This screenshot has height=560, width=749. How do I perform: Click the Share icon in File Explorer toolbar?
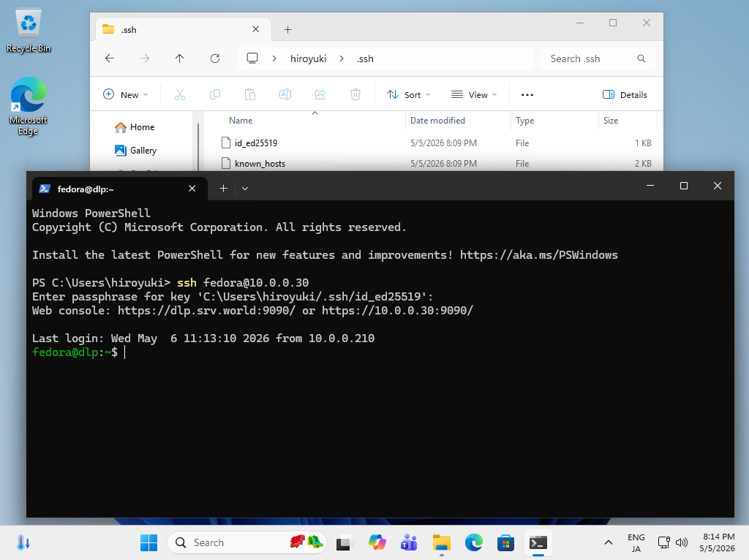[x=320, y=94]
